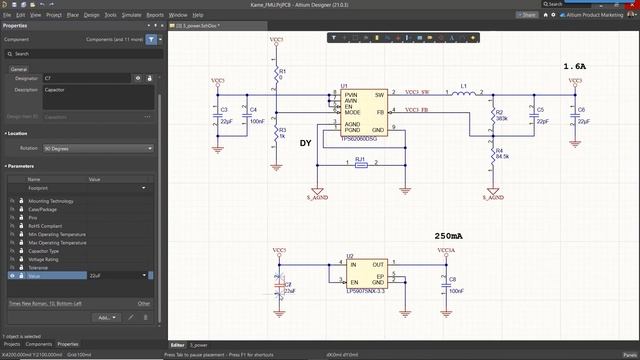Click the power port icon in Active Bar
This screenshot has width=640, height=360.
tap(398, 38)
